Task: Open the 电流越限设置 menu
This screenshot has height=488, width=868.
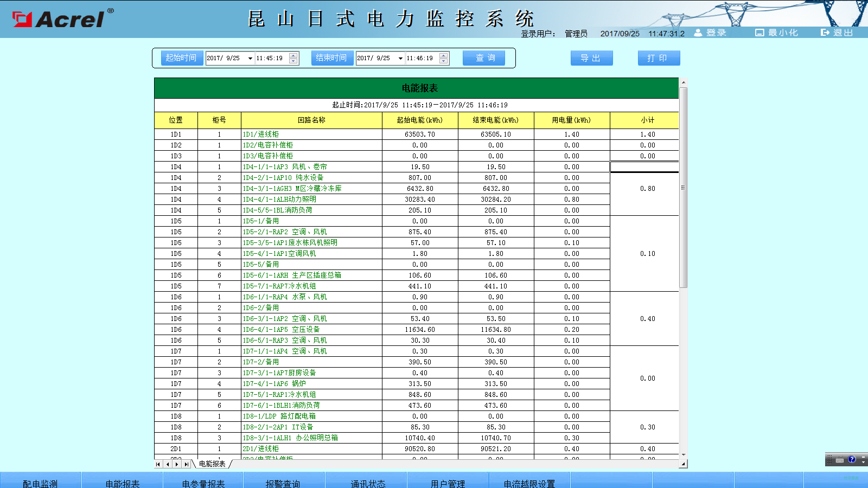Action: point(529,481)
